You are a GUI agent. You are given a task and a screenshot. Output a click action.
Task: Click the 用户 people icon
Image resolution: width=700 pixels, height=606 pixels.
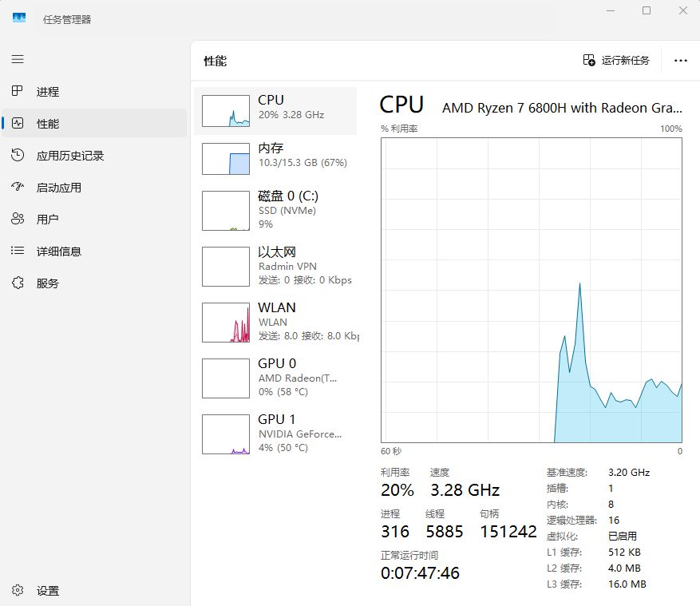pos(18,219)
